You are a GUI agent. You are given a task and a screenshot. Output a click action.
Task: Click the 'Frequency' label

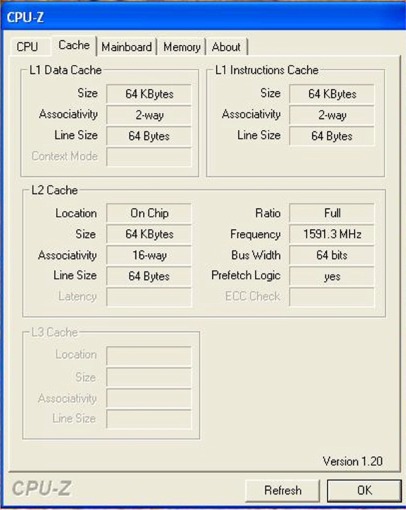tap(255, 234)
